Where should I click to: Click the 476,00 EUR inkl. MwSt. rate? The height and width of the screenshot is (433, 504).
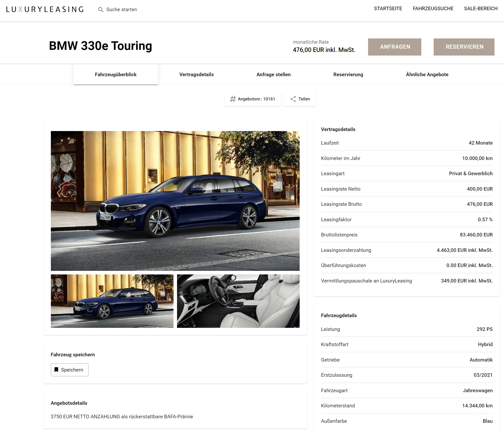(x=324, y=50)
